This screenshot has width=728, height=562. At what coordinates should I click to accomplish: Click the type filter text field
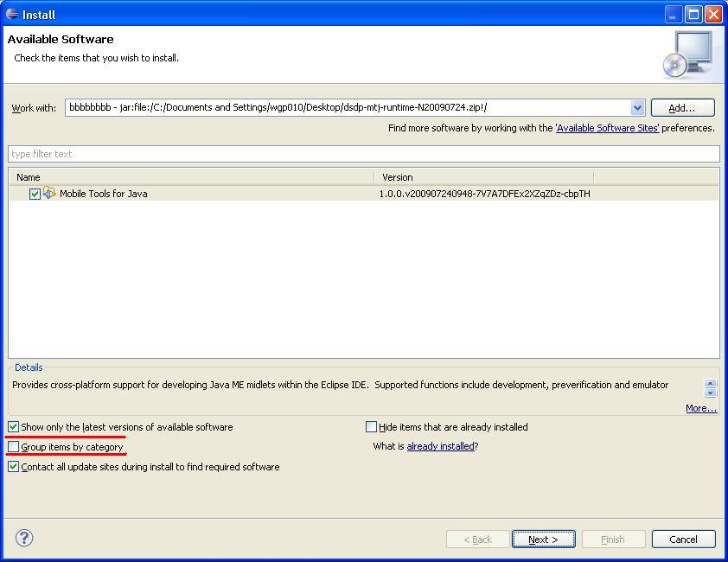(x=364, y=154)
